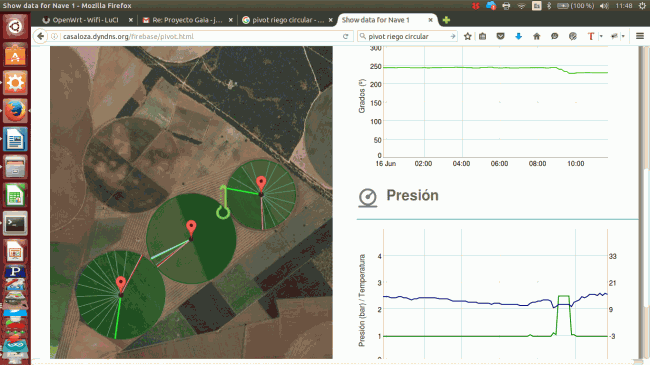Click the Presión gauge icon
Image resolution: width=650 pixels, height=365 pixels.
click(368, 197)
